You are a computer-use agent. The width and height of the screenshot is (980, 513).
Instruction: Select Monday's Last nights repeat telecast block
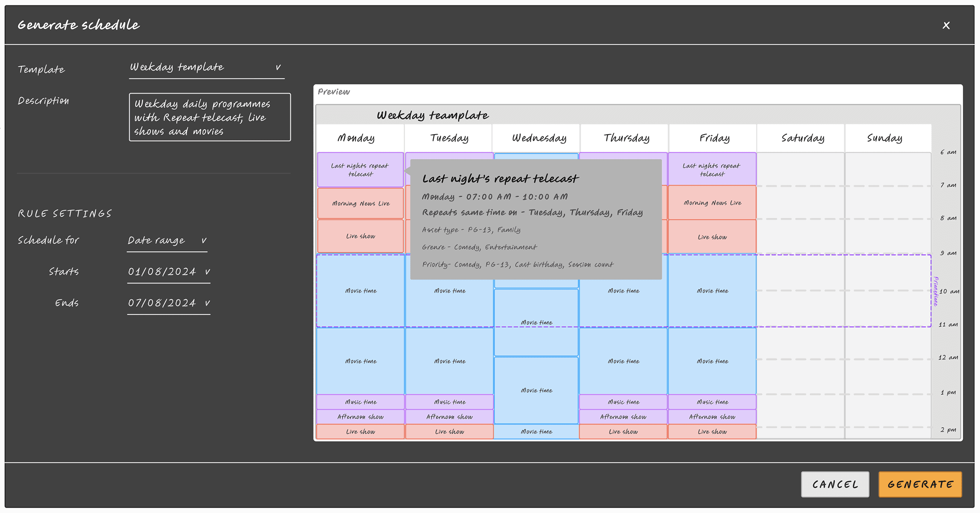click(360, 170)
